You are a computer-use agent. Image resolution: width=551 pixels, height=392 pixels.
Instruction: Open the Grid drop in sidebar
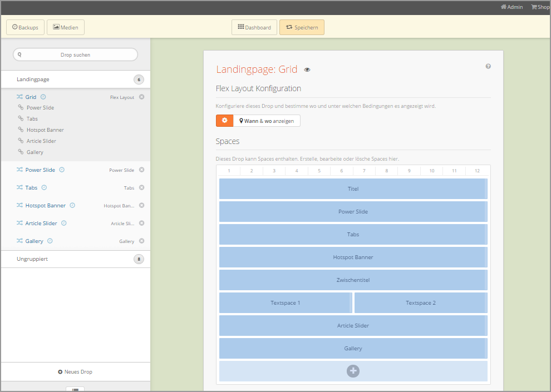coord(31,97)
